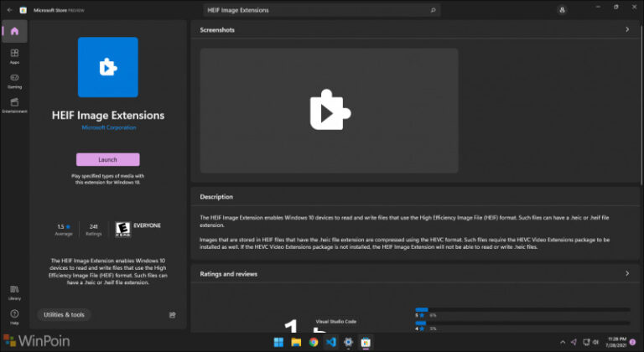Click the back arrow in title bar

[8, 10]
